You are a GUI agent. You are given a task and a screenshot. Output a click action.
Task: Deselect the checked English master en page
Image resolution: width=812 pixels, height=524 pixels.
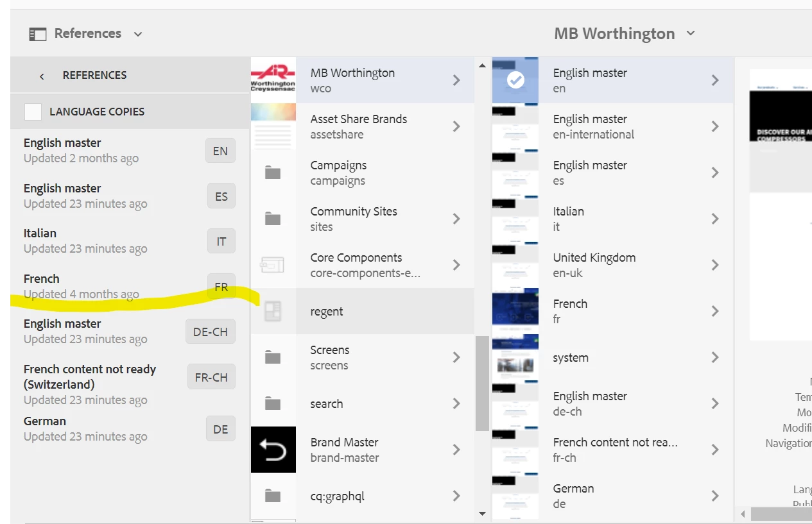[515, 80]
